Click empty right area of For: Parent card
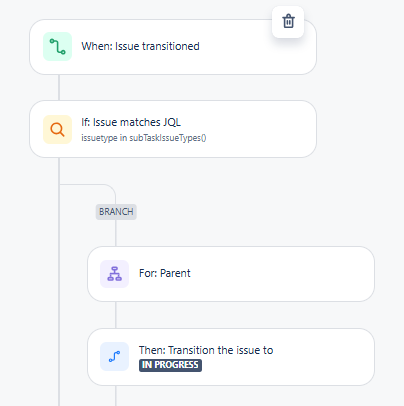The image size is (404, 406). pos(283,274)
